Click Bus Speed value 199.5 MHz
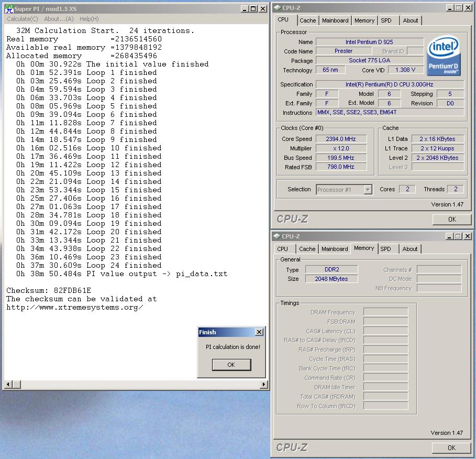The image size is (476, 459). 341,158
